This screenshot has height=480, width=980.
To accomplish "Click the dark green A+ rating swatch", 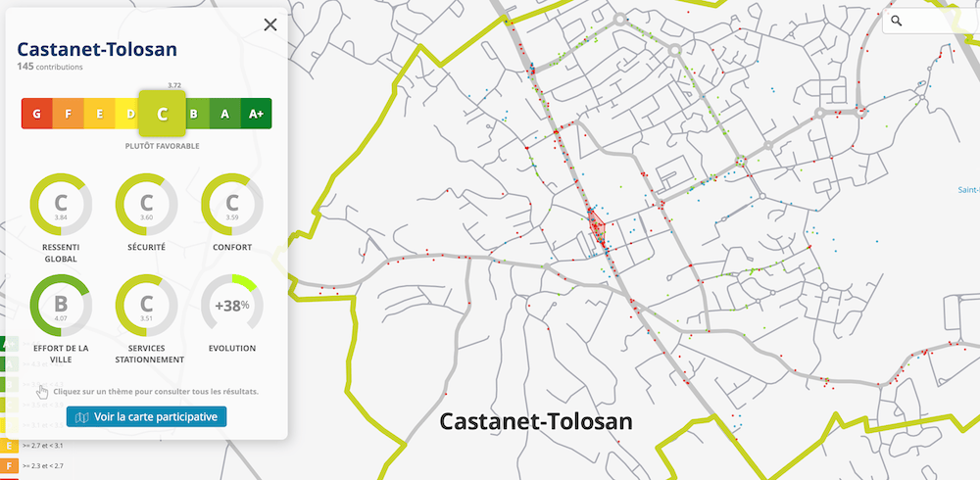I will [256, 114].
